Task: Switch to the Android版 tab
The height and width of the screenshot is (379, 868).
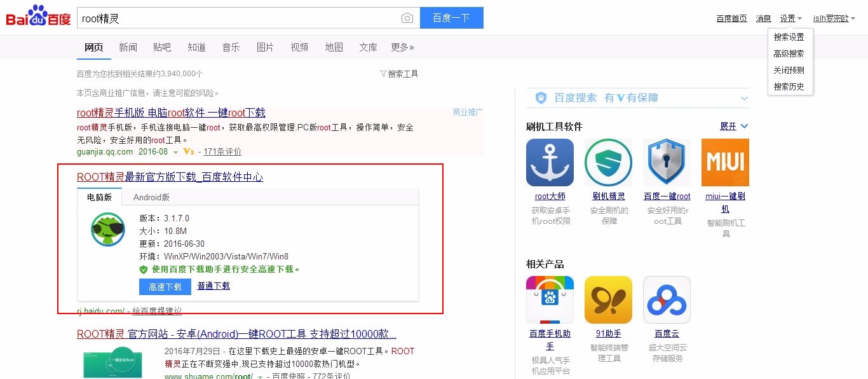Action: point(151,197)
